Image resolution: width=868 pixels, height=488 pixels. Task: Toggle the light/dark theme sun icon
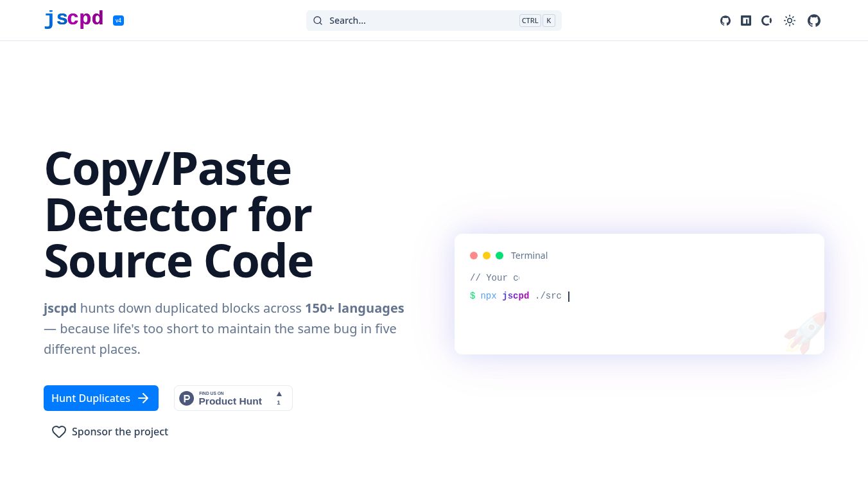tap(790, 21)
